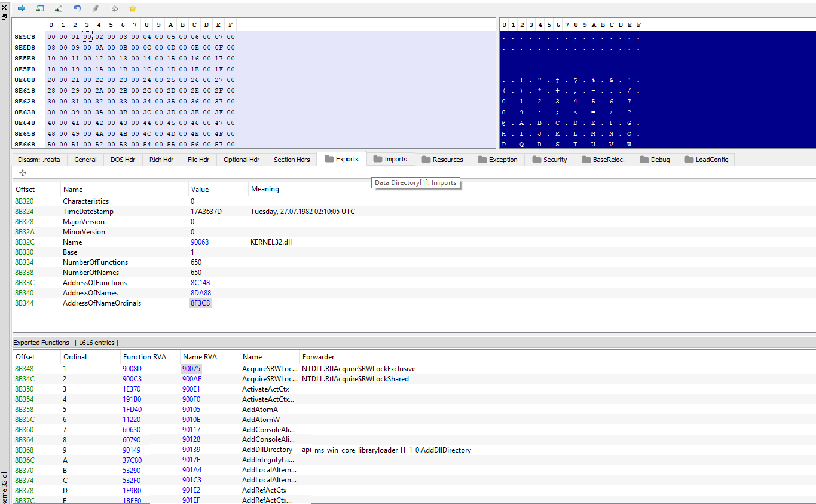
Task: Click the four-way arrows icon below the tabs
Action: pos(23,173)
